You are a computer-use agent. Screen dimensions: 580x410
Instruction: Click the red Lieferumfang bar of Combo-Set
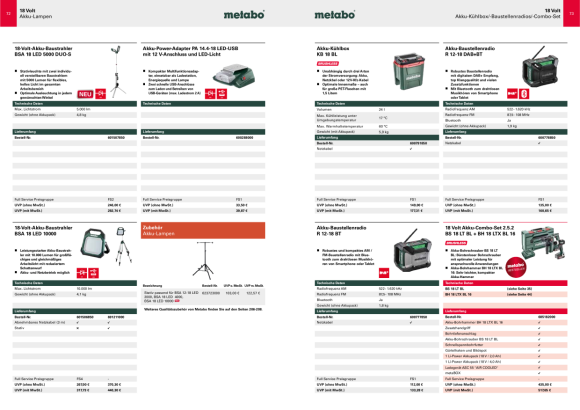[505, 311]
